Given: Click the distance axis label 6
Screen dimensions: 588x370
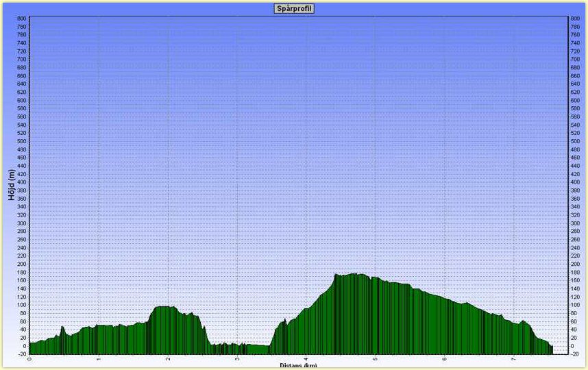Looking at the screenshot, I should point(444,359).
